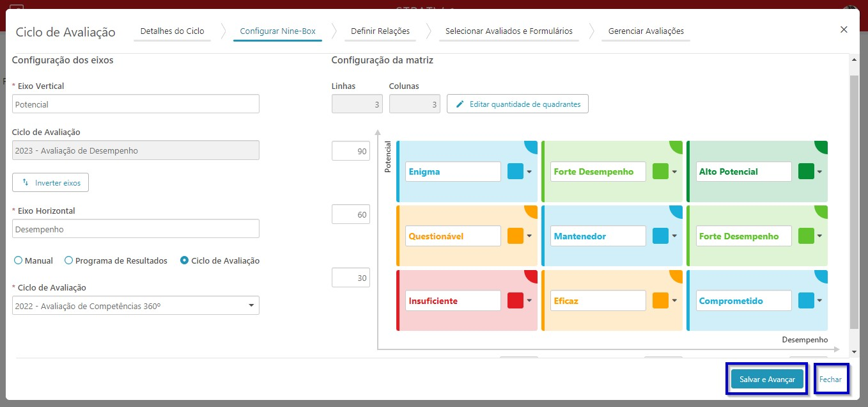
Task: Switch to the Gerenciar Avaliações step
Action: click(x=646, y=31)
